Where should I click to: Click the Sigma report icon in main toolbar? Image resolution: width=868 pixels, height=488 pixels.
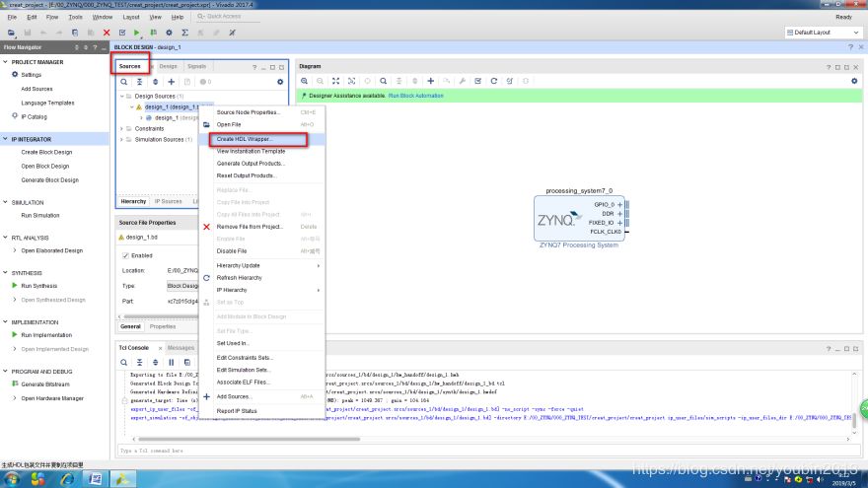point(184,33)
